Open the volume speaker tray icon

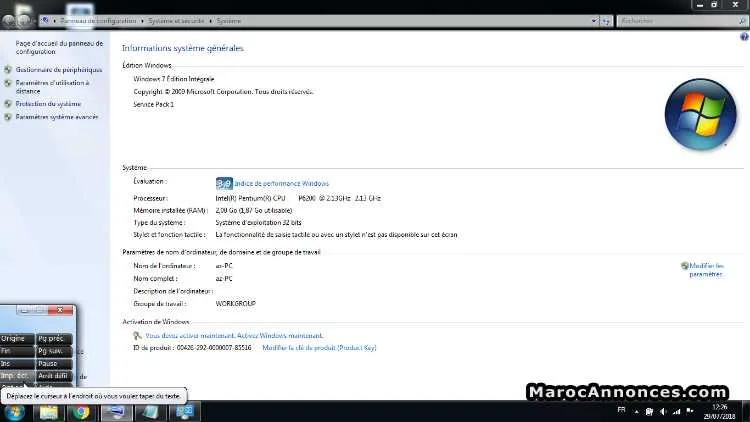663,411
